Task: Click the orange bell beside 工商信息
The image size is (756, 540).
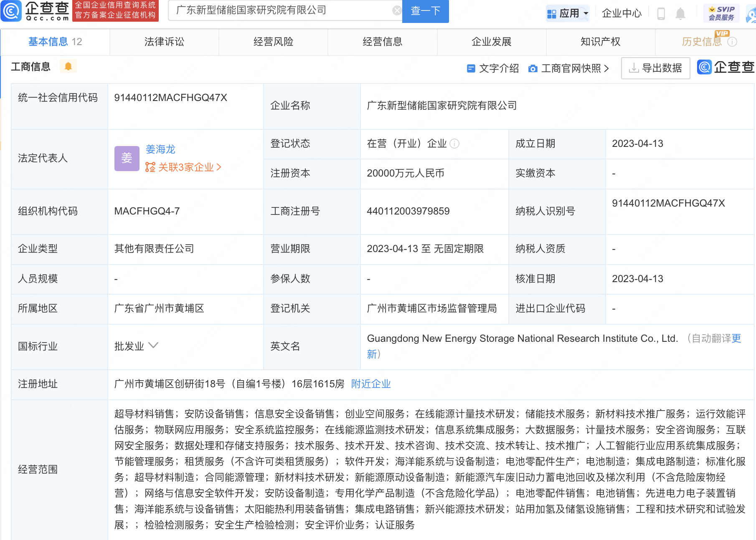Action: point(68,66)
